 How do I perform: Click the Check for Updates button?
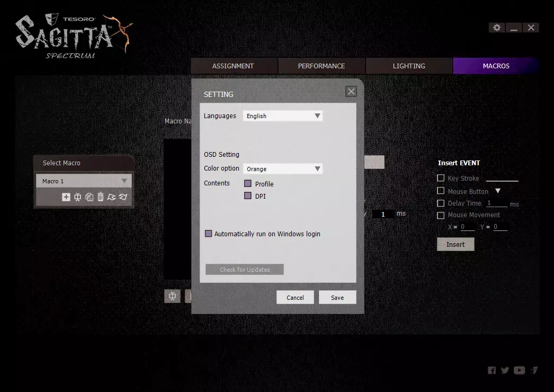pyautogui.click(x=245, y=269)
